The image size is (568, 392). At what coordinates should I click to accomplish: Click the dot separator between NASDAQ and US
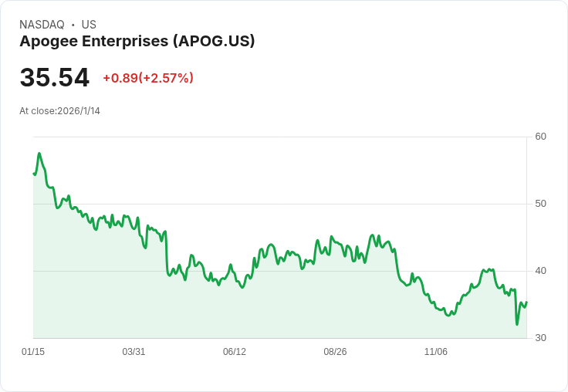[73, 25]
